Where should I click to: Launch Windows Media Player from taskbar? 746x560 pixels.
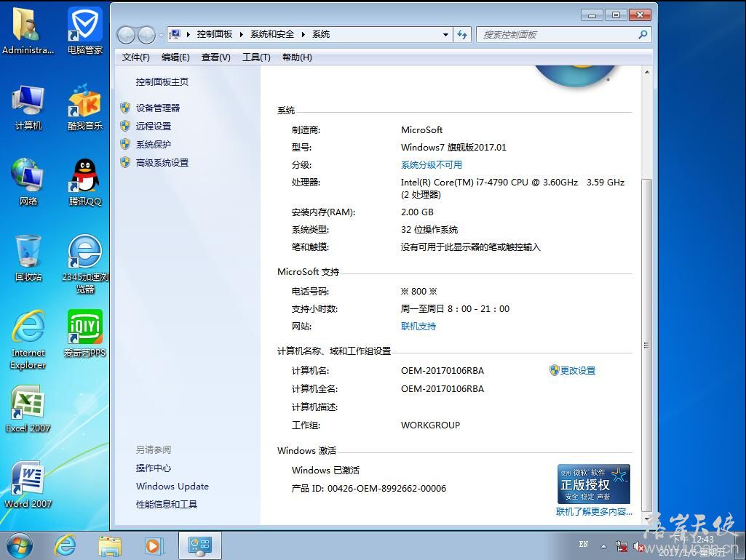point(154,545)
